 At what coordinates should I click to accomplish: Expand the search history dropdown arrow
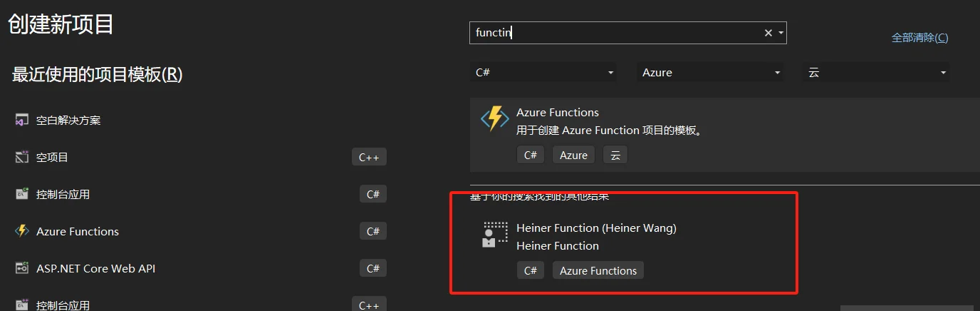(781, 33)
